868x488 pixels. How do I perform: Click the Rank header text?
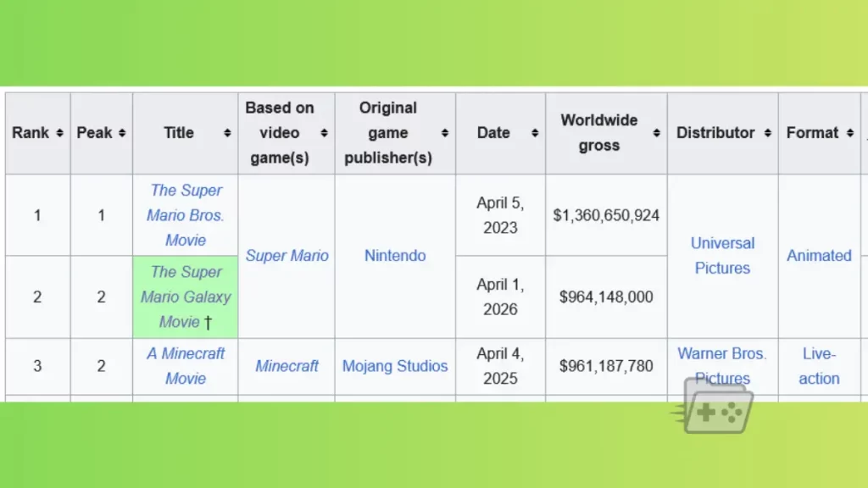coord(31,133)
